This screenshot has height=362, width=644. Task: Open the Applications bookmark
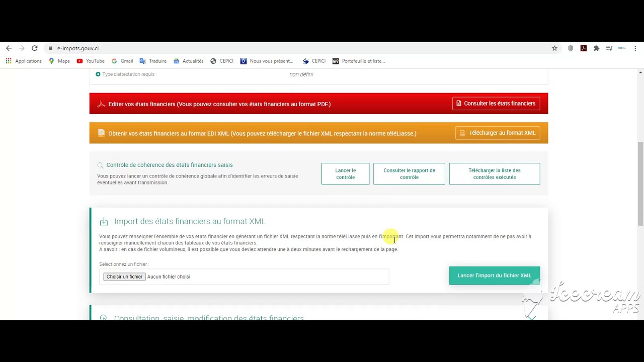(x=24, y=61)
